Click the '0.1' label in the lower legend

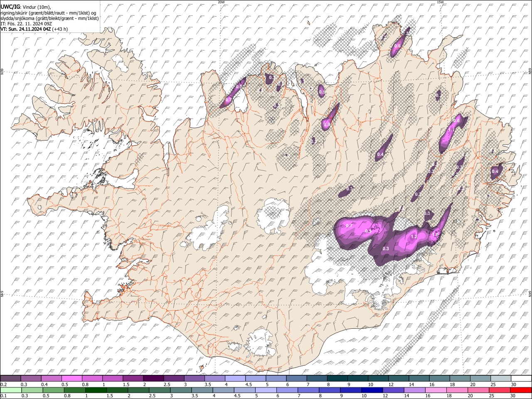pyautogui.click(x=3, y=396)
